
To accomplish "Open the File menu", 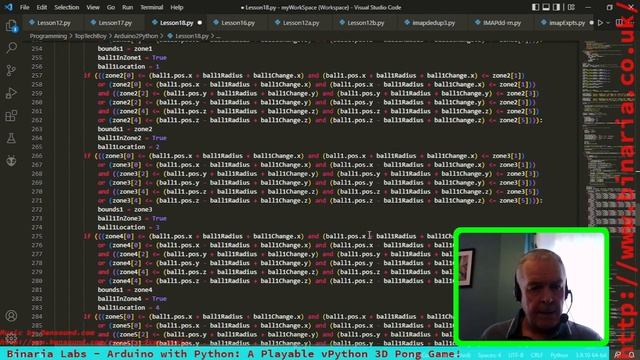I will [24, 7].
